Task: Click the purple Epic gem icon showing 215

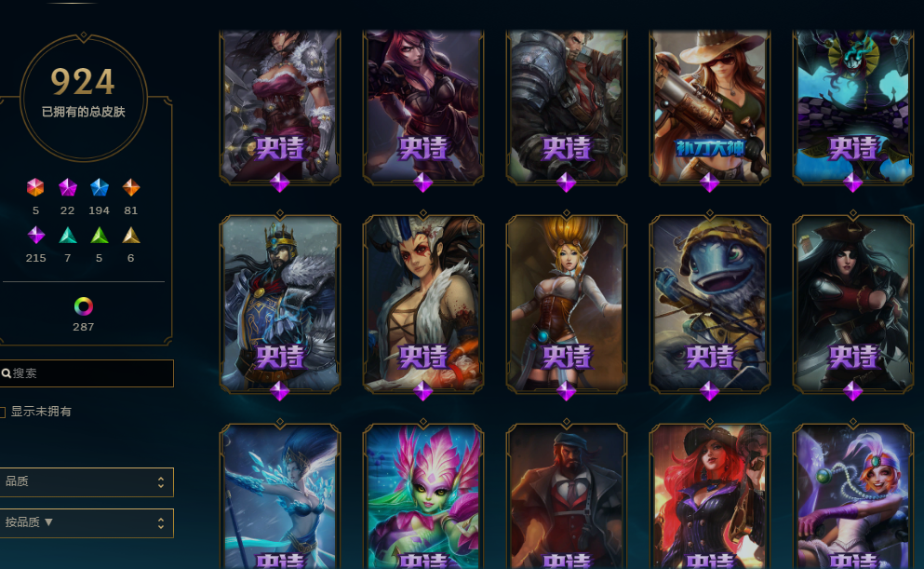Action: pyautogui.click(x=36, y=236)
